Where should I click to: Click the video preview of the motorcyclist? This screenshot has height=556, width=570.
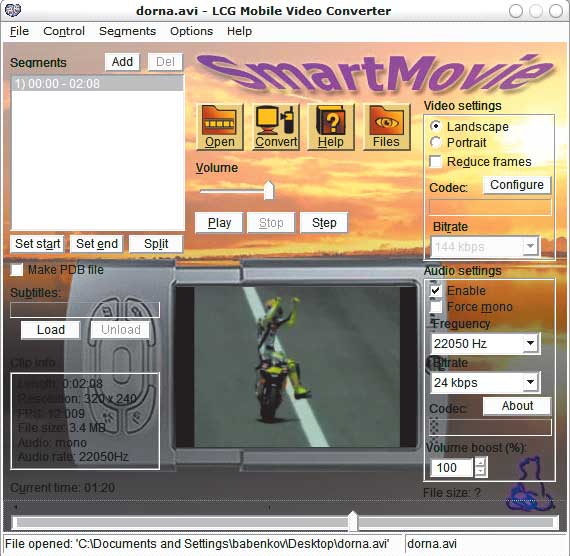tap(297, 367)
